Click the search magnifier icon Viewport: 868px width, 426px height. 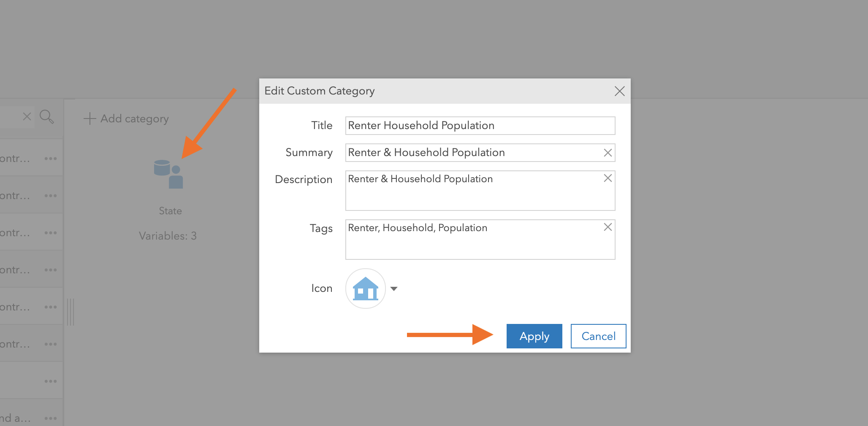coord(46,117)
